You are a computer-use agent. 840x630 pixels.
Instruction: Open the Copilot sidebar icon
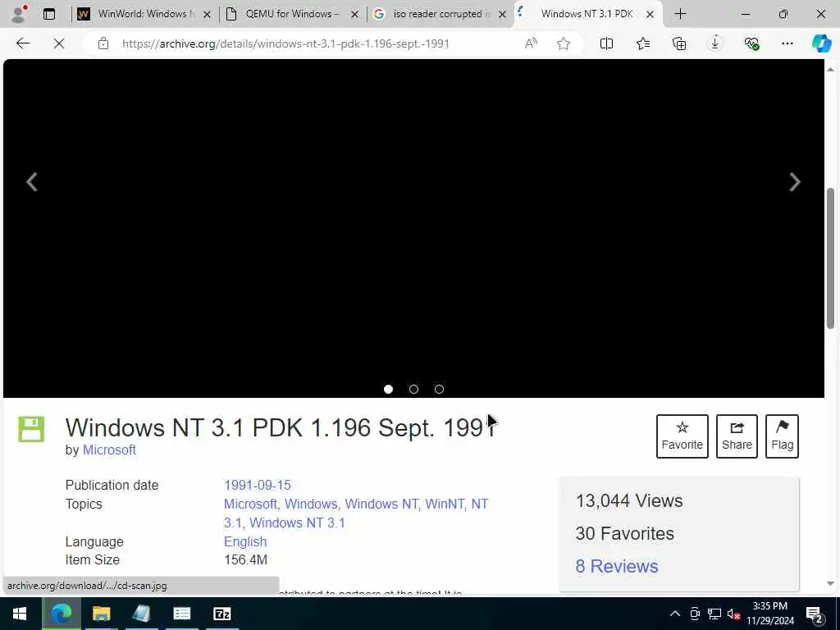click(821, 43)
